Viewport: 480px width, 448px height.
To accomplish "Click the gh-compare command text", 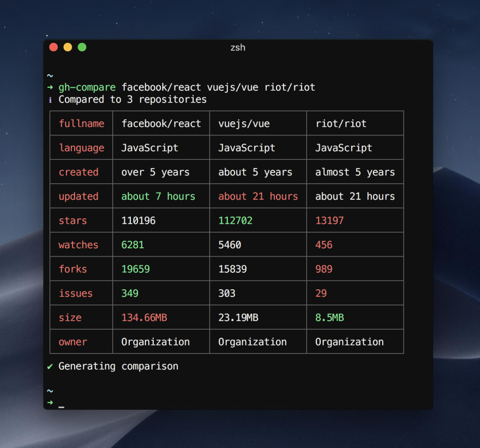I will click(x=87, y=87).
